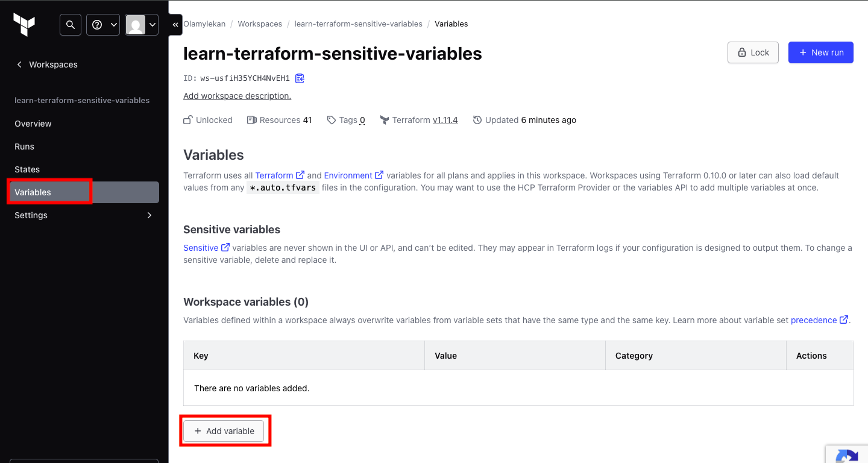Click the Workspace variables (0) heading
Image resolution: width=868 pixels, height=463 pixels.
[246, 302]
